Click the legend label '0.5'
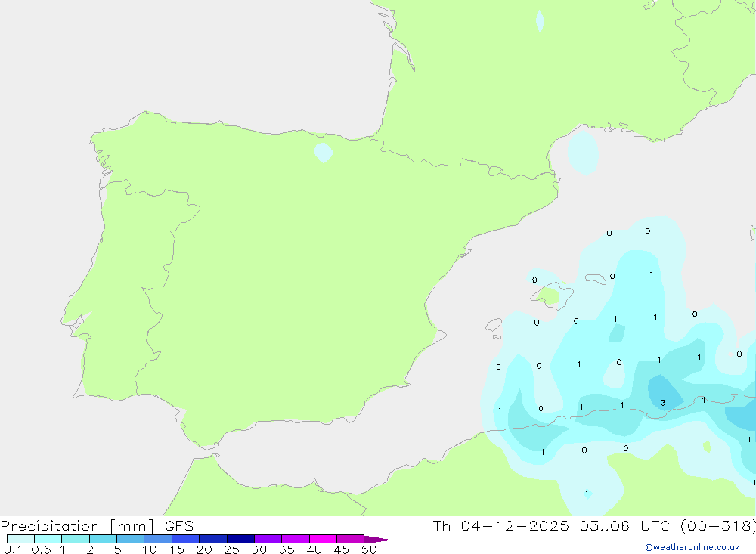The image size is (756, 554). tap(41, 549)
